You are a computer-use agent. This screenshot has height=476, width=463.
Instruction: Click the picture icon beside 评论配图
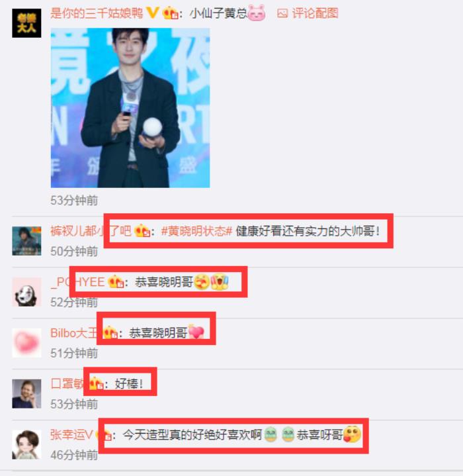click(282, 14)
